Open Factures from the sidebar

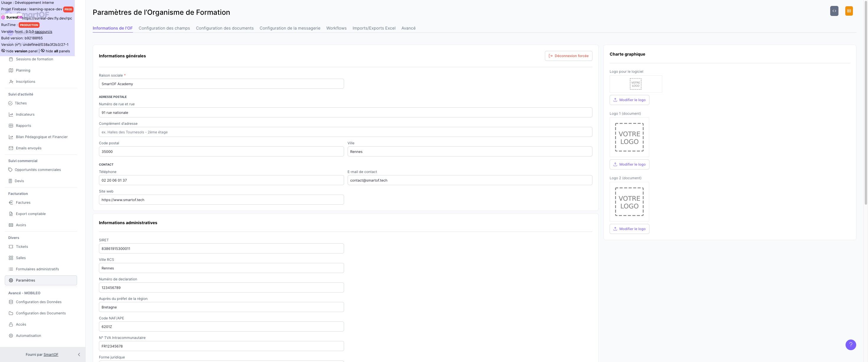[x=23, y=202]
